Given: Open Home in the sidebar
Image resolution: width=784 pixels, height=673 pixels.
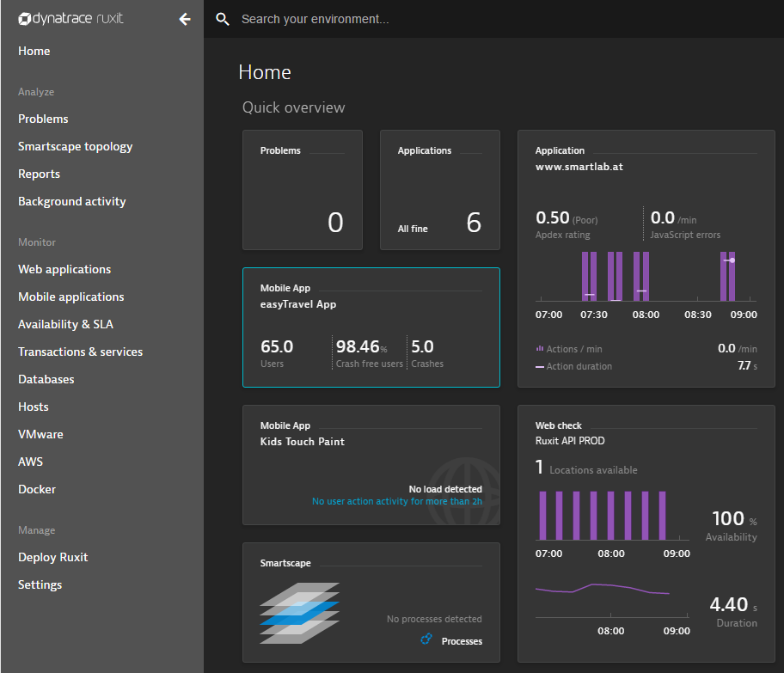Looking at the screenshot, I should [x=34, y=51].
